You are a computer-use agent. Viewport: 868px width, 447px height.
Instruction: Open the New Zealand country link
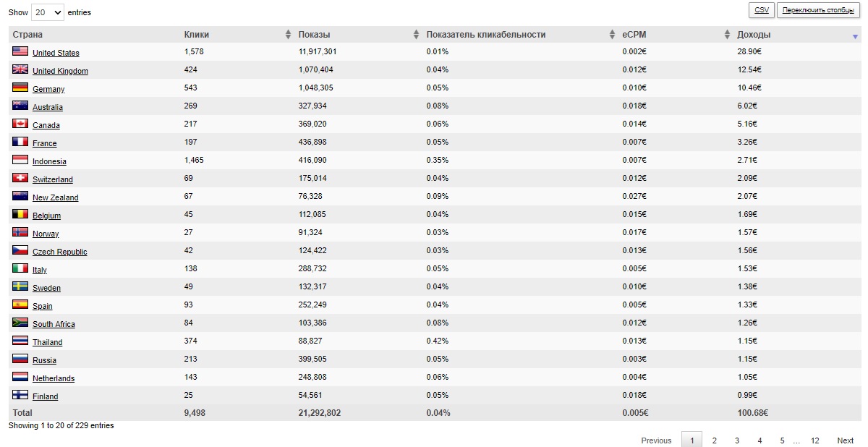[56, 197]
